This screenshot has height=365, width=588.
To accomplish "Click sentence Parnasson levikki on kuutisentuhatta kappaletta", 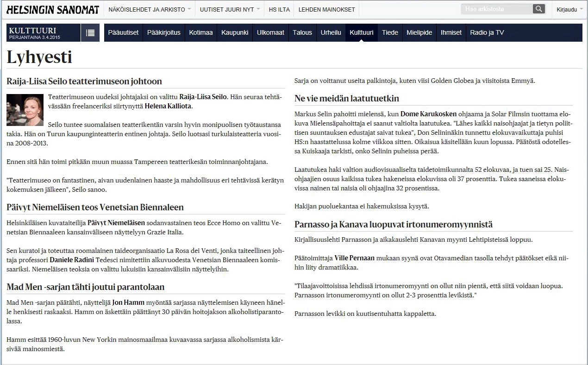I will pos(365,314).
